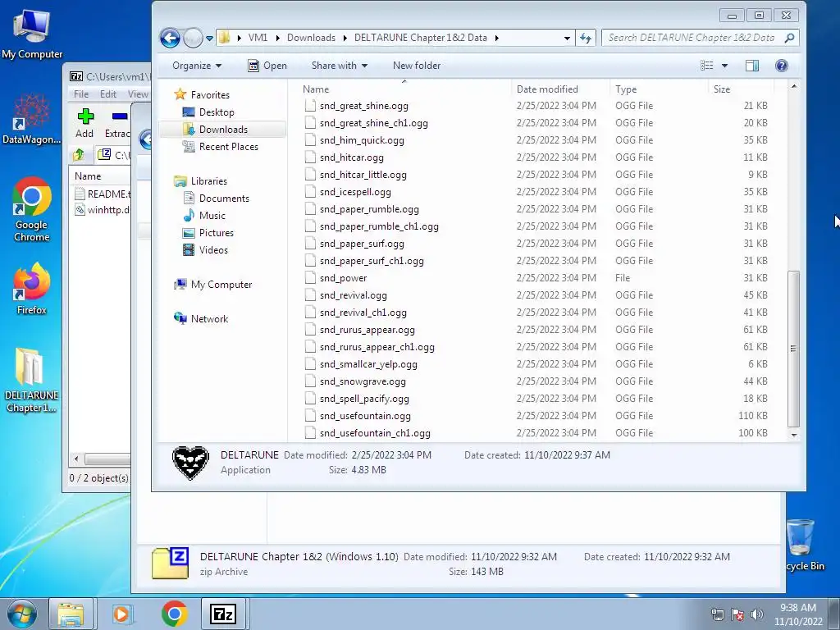Open Google Chrome desktop shortcut
Screen dimensions: 840x630
pyautogui.click(x=32, y=209)
